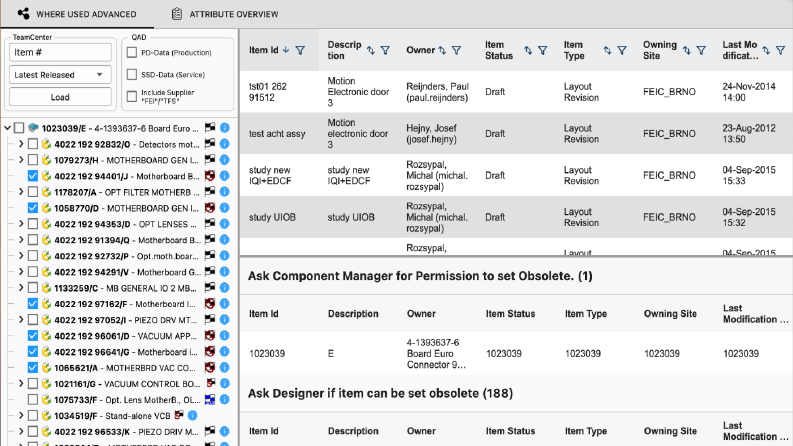
Task: Click the part icon of 1023039/E root
Action: (x=33, y=128)
